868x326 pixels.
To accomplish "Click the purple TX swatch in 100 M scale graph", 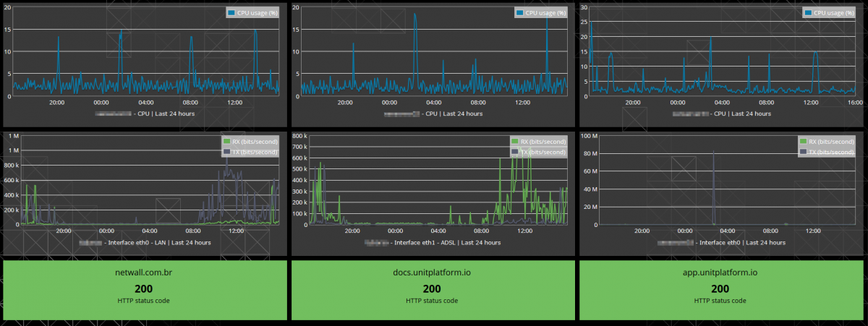I will pos(803,152).
